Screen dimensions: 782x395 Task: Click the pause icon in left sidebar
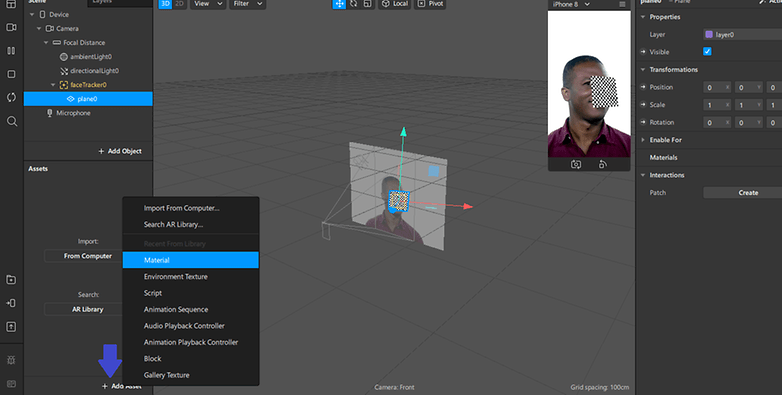coord(11,51)
